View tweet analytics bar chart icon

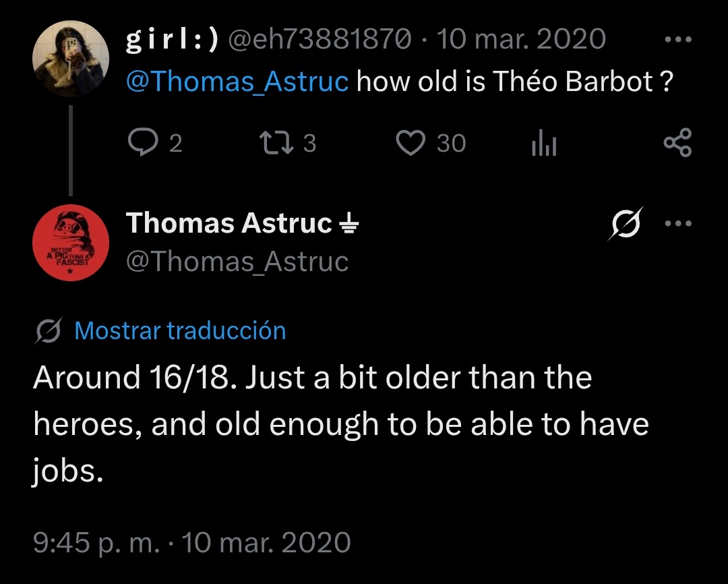[x=544, y=142]
